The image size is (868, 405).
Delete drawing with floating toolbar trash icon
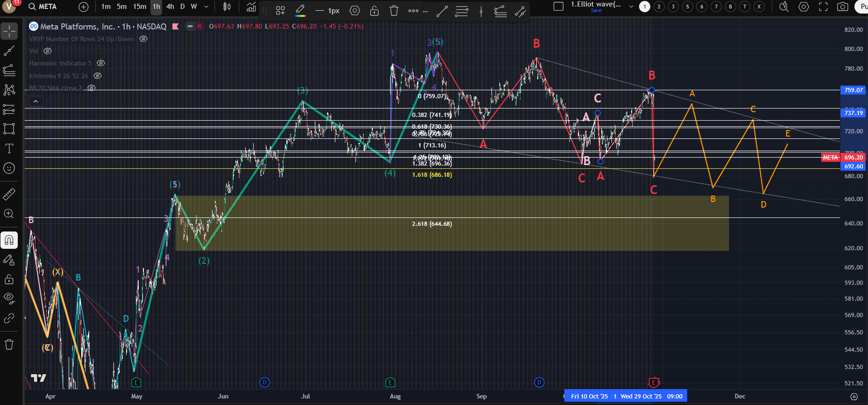394,11
